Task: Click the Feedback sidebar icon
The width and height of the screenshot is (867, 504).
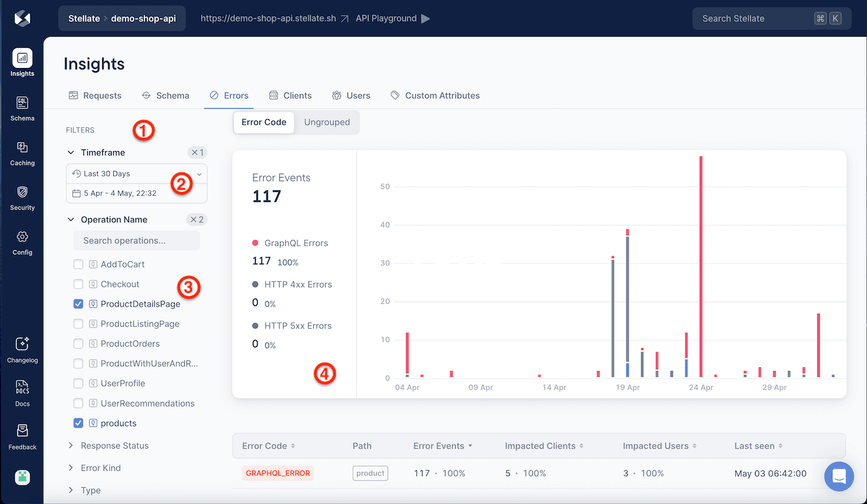Action: coord(22,431)
